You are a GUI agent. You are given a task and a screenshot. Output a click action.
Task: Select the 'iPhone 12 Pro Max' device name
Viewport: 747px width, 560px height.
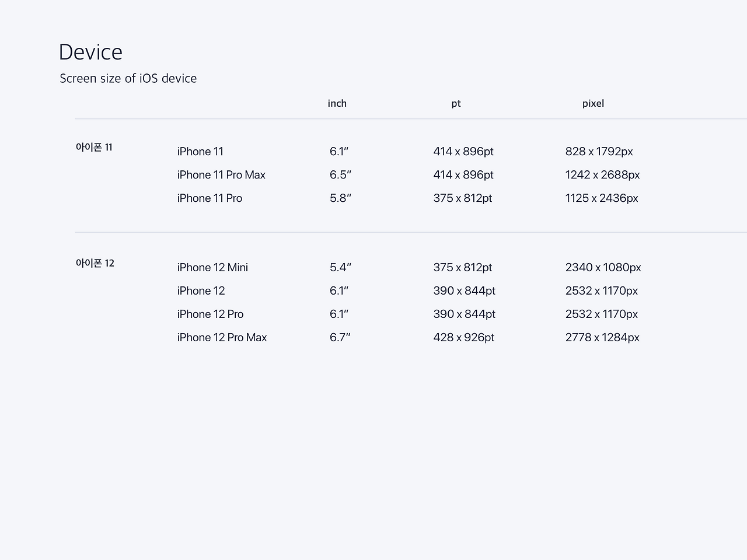222,338
